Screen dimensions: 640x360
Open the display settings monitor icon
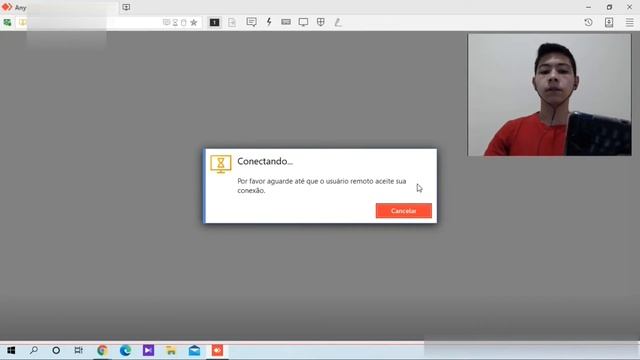[x=303, y=22]
